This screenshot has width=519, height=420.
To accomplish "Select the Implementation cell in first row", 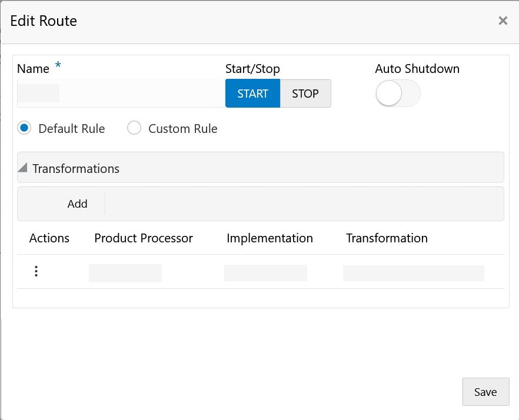I will (x=265, y=273).
